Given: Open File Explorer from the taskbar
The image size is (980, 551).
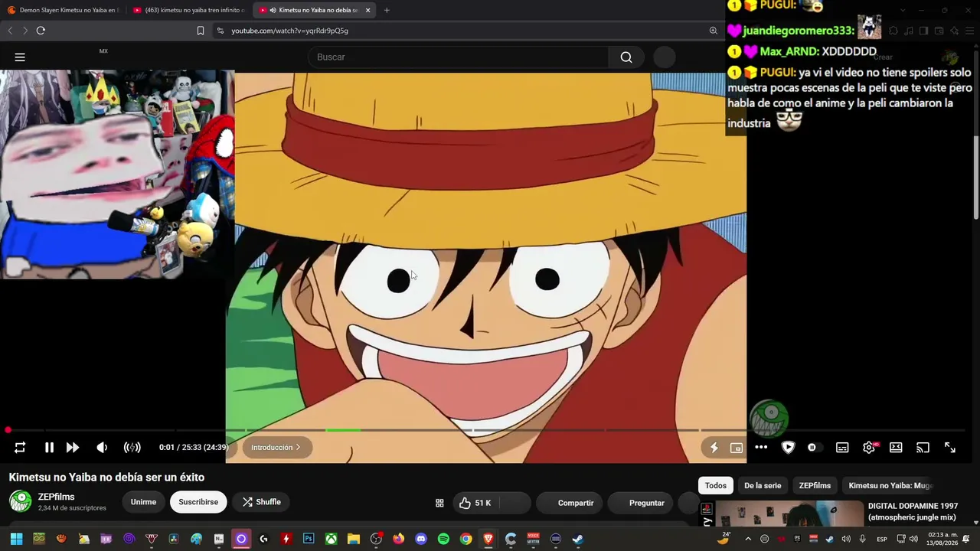Looking at the screenshot, I should pyautogui.click(x=353, y=539).
